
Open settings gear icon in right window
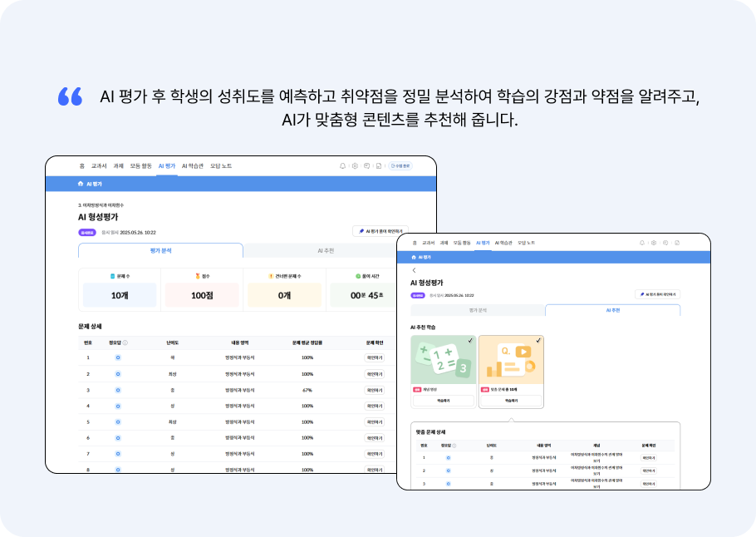point(654,244)
